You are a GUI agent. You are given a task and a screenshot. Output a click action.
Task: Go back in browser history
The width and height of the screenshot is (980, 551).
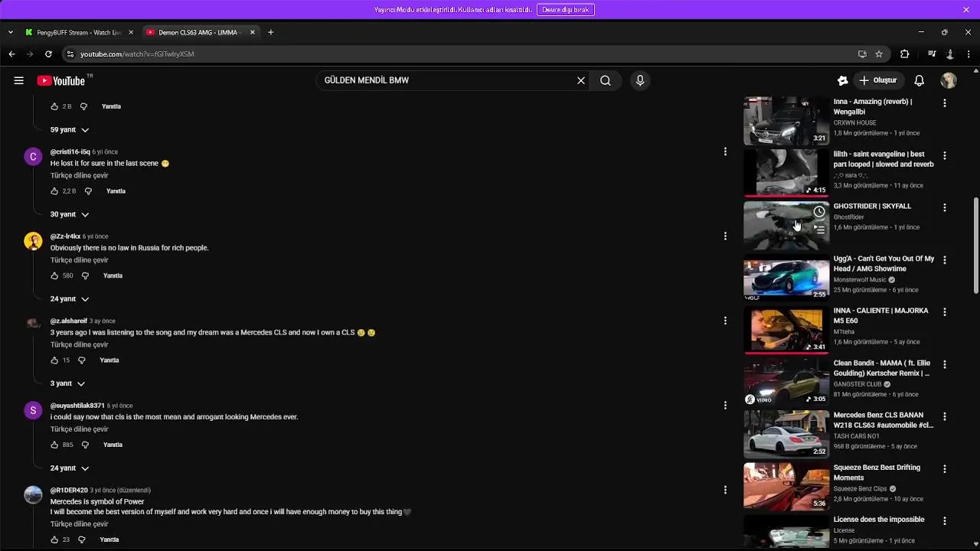click(11, 54)
